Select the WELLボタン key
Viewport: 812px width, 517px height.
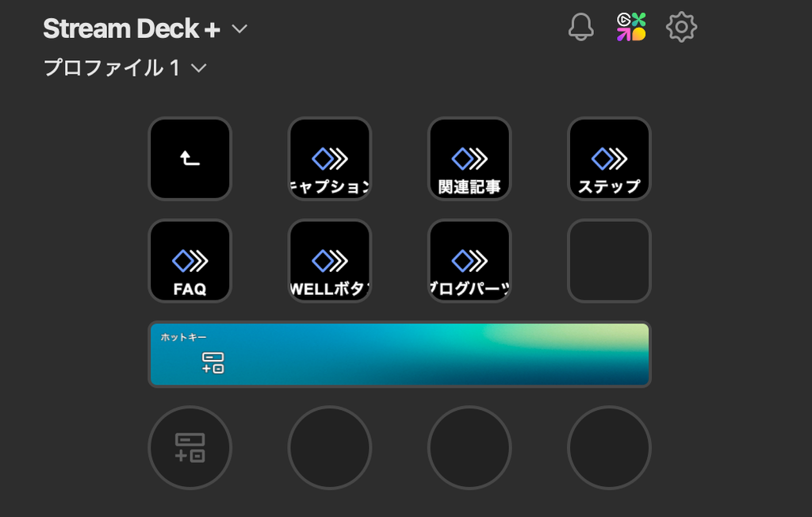point(330,261)
